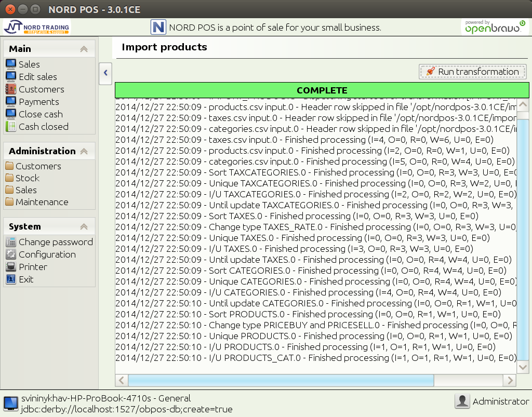Click the Close cash monitor icon
532x417 pixels.
click(x=10, y=114)
